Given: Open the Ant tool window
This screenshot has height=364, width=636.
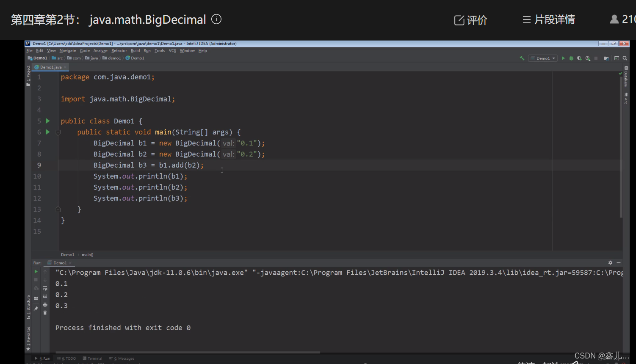Looking at the screenshot, I should [626, 98].
